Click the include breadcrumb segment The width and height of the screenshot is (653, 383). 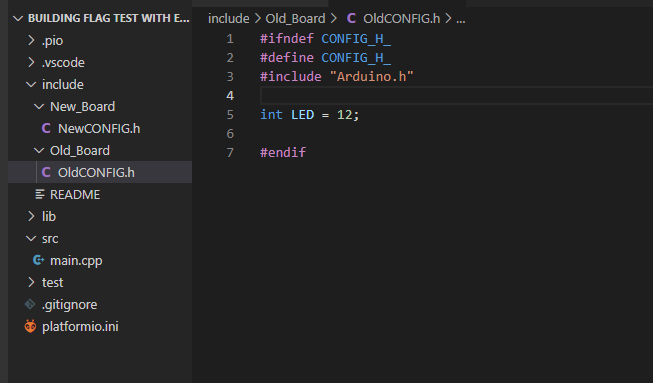click(229, 19)
